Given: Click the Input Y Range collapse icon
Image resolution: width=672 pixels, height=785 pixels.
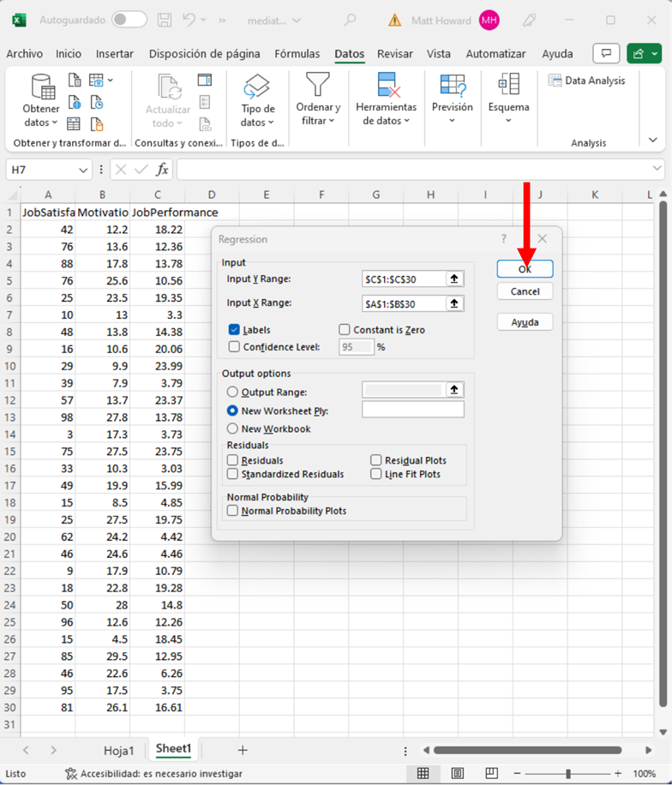Looking at the screenshot, I should click(454, 279).
